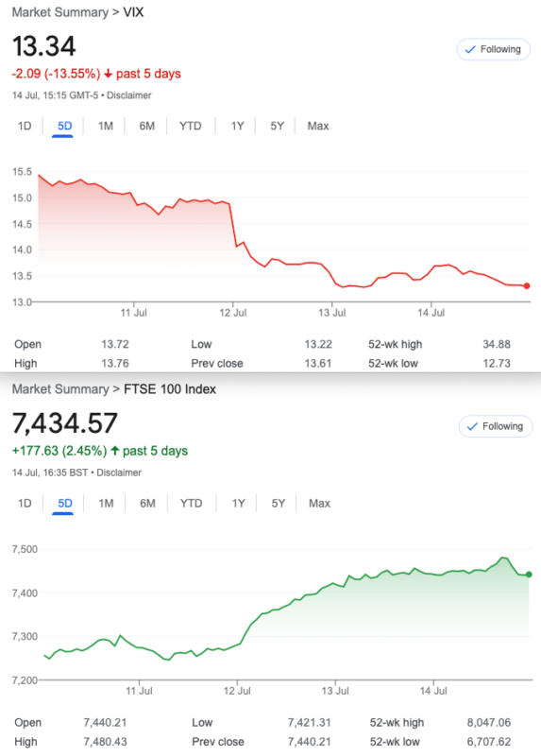This screenshot has width=541, height=756.
Task: Click the FTSE 52-wk high value 8,047.06
Action: pyautogui.click(x=488, y=723)
